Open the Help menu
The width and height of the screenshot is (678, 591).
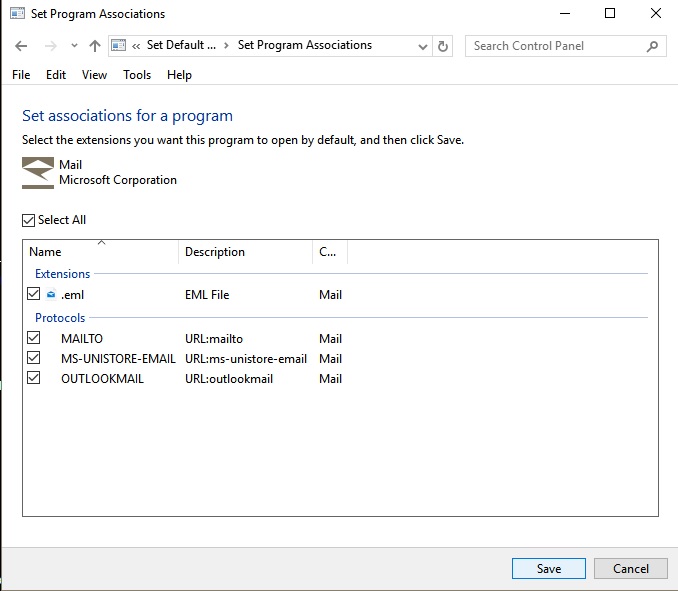coord(179,75)
